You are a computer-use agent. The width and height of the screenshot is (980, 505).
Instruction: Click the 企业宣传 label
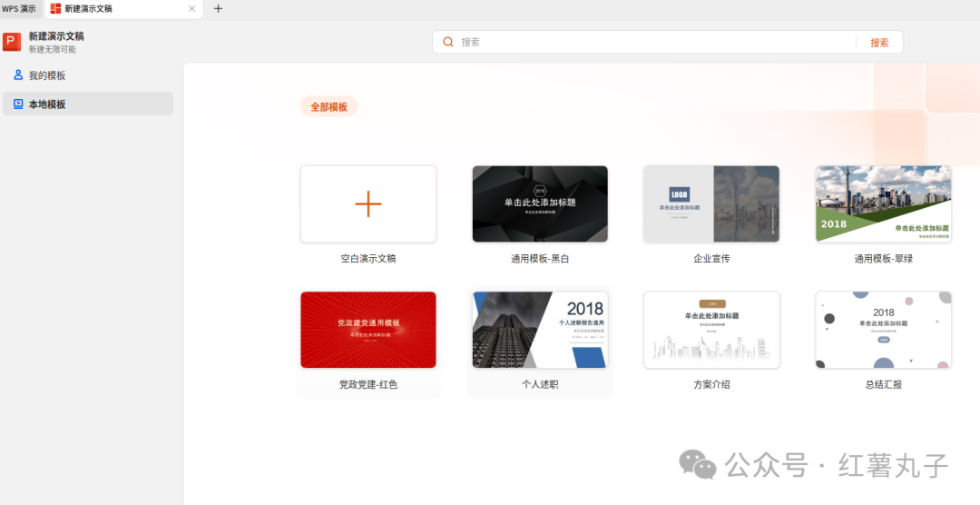pos(712,259)
